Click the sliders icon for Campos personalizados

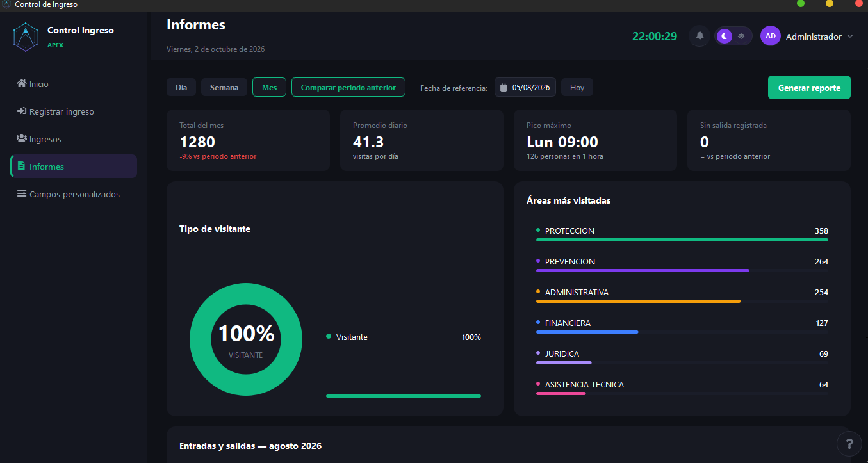click(x=22, y=194)
